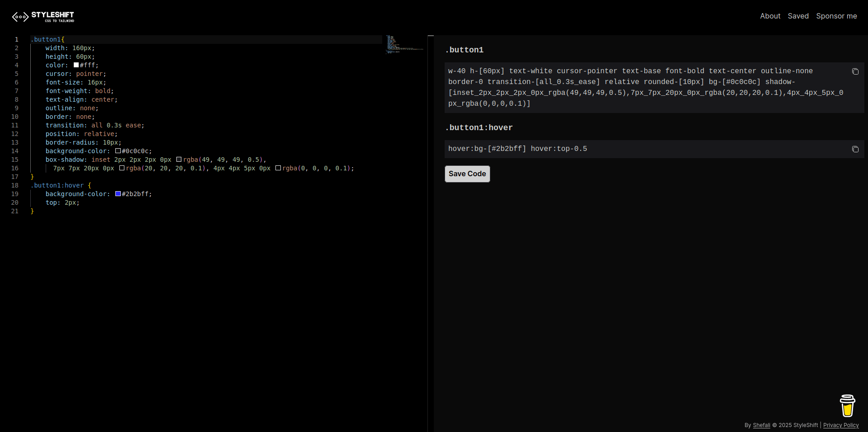Open the Sponsor me link
This screenshot has width=868, height=432.
click(836, 16)
